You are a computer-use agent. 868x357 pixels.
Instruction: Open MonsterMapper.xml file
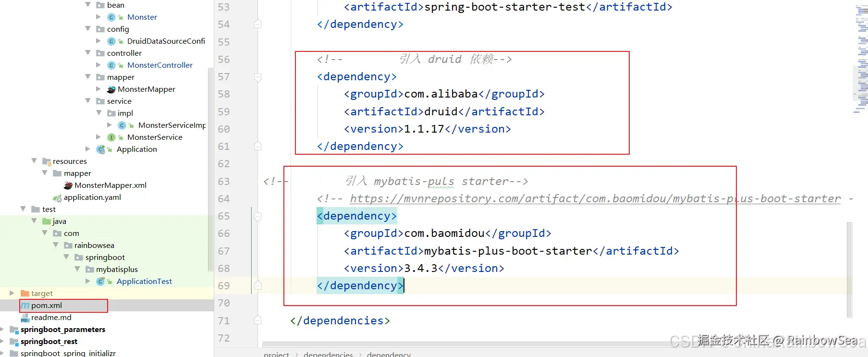click(110, 185)
